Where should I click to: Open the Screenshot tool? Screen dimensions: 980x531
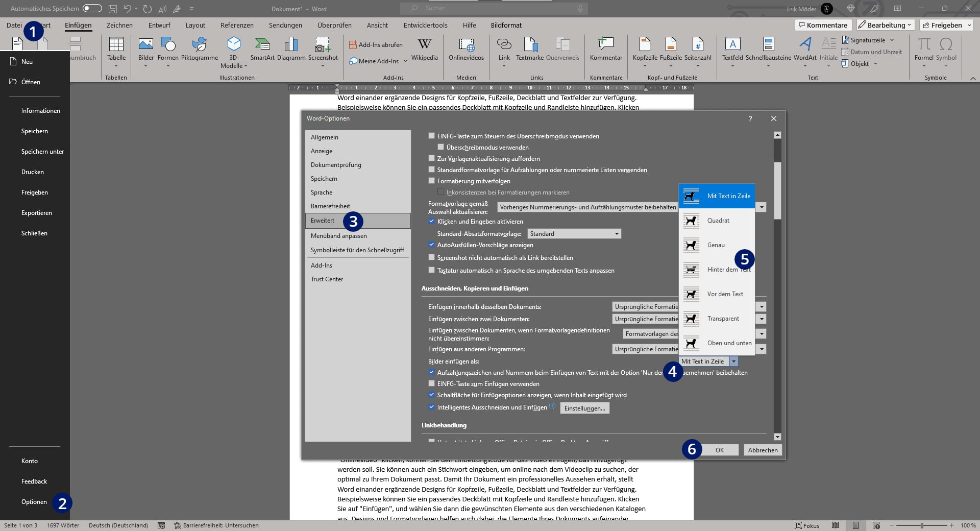coord(323,51)
